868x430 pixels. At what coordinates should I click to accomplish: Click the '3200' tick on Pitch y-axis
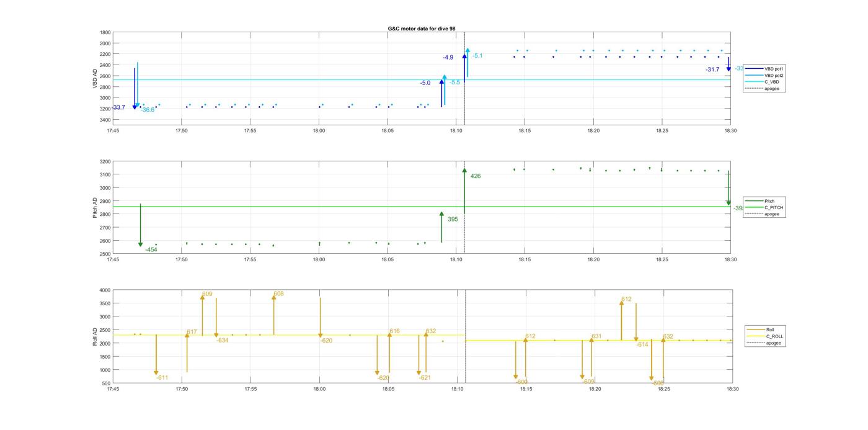pos(105,161)
